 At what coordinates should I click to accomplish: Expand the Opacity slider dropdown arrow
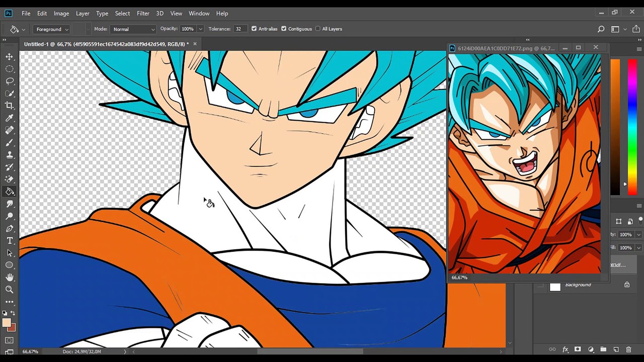(x=200, y=29)
